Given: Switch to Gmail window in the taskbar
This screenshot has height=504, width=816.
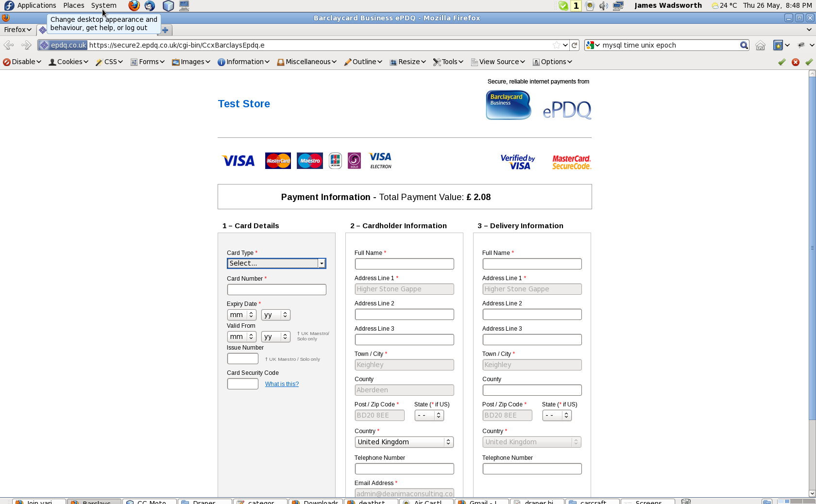Looking at the screenshot, I should [x=482, y=502].
